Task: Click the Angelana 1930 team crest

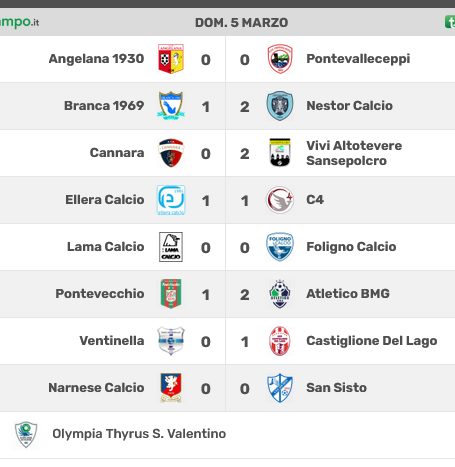Action: 171,59
